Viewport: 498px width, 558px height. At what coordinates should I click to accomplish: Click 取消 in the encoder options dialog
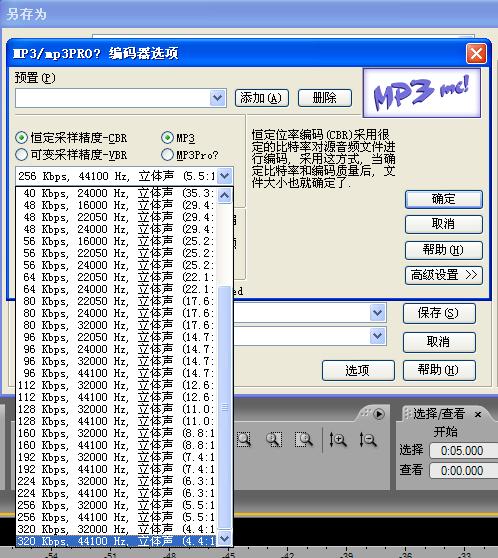point(444,224)
